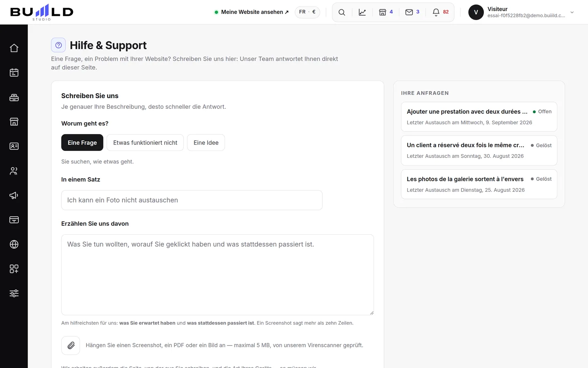Open the clients people sidebar icon
This screenshot has height=368, width=588.
14,171
